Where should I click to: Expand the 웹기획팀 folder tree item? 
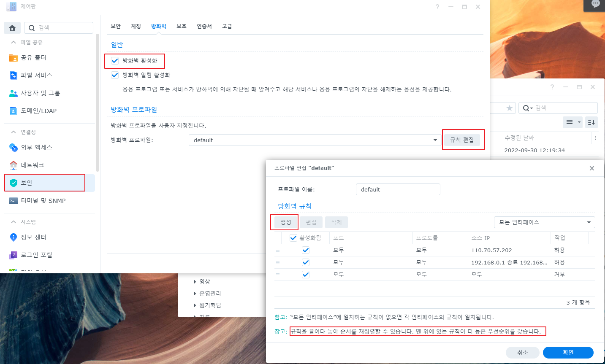(195, 305)
